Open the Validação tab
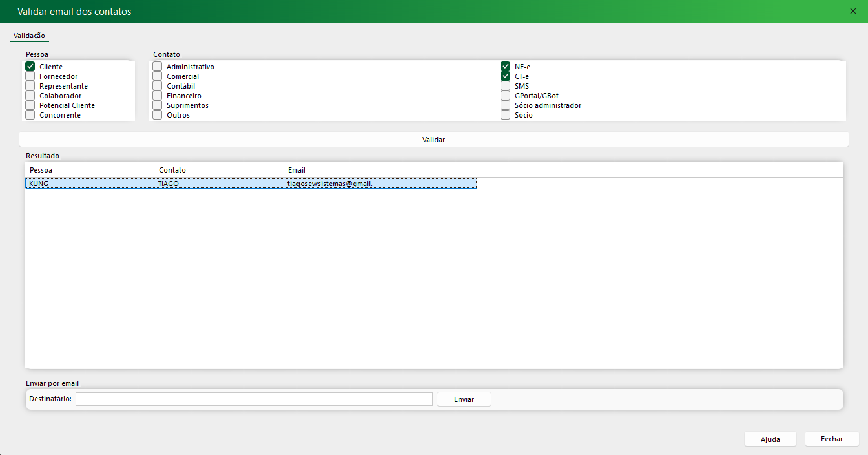 click(x=29, y=36)
